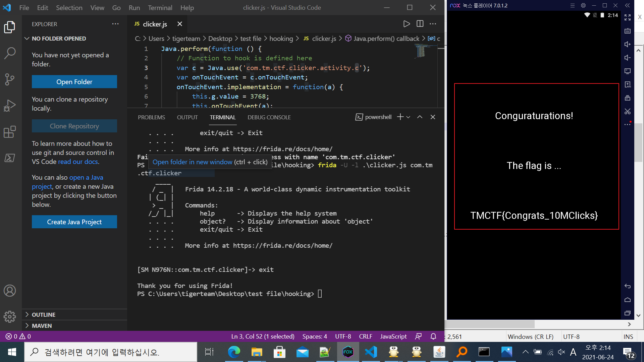Screen dimensions: 644x362
Task: Follow the read our docs link
Action: (78, 162)
